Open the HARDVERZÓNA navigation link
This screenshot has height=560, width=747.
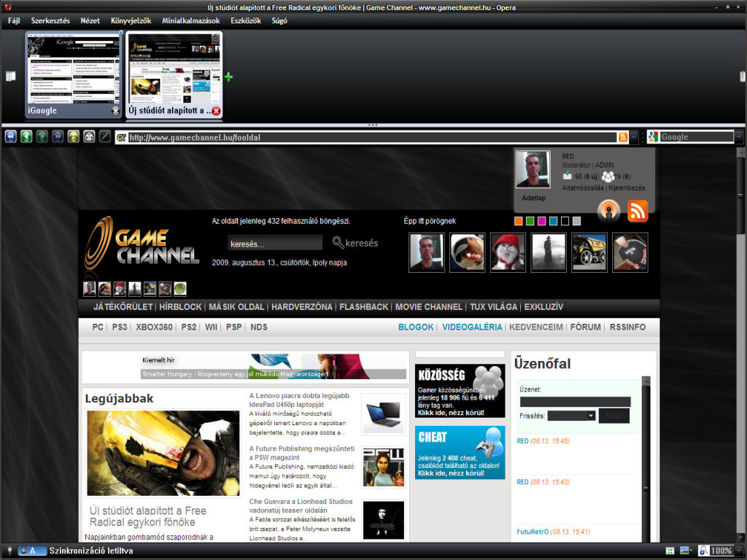(301, 307)
